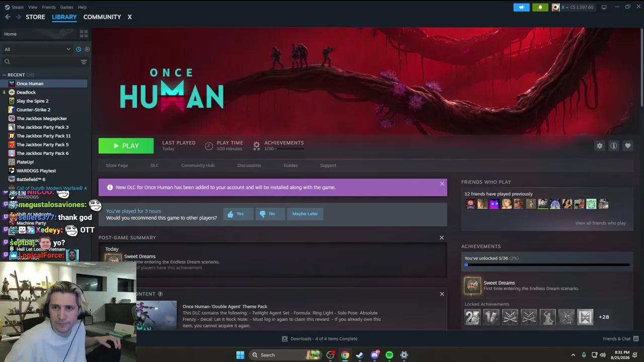The width and height of the screenshot is (644, 362).
Task: Click the profile avatar in the top bar
Action: tap(556, 7)
